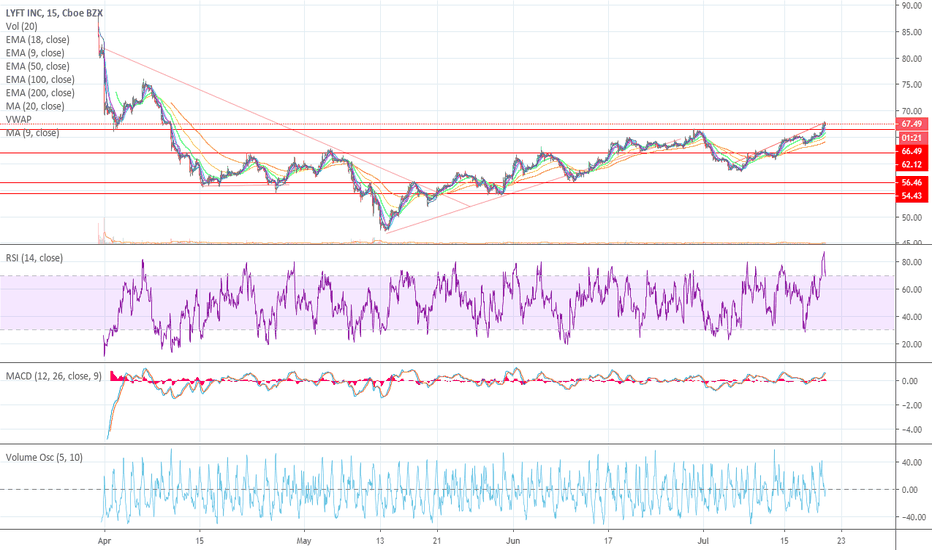Select the long pink descending trendline
Image resolution: width=932 pixels, height=550 pixels.
click(x=285, y=127)
